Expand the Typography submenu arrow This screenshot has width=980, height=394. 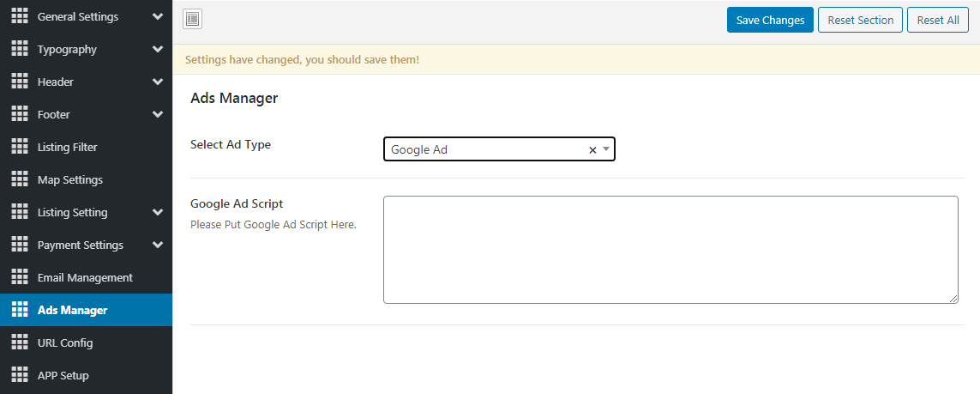coord(157,49)
